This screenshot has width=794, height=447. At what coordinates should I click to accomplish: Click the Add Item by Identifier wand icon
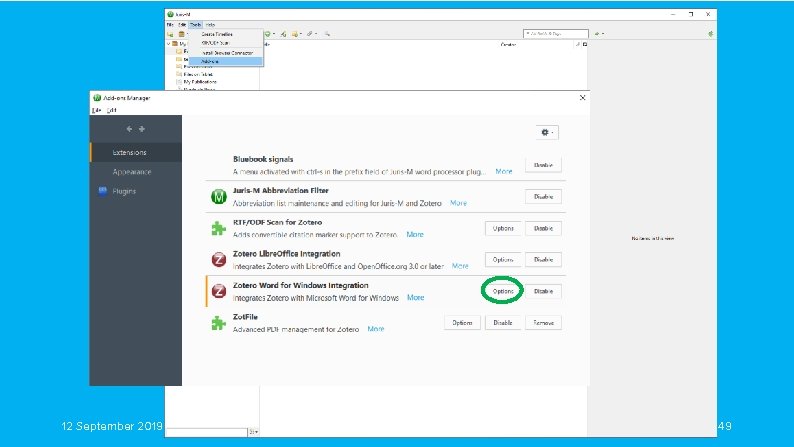click(283, 34)
